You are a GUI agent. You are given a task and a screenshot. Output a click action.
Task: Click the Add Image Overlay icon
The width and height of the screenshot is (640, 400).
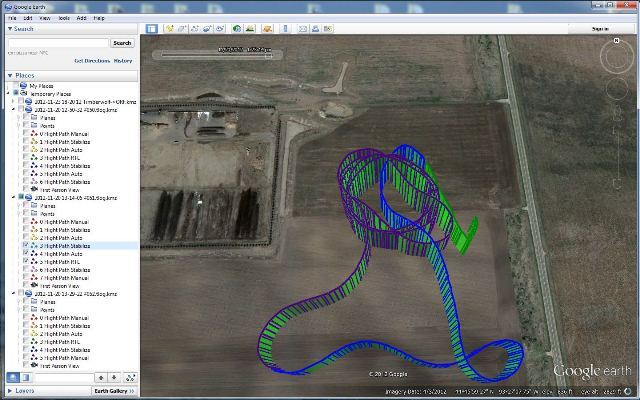pos(207,29)
